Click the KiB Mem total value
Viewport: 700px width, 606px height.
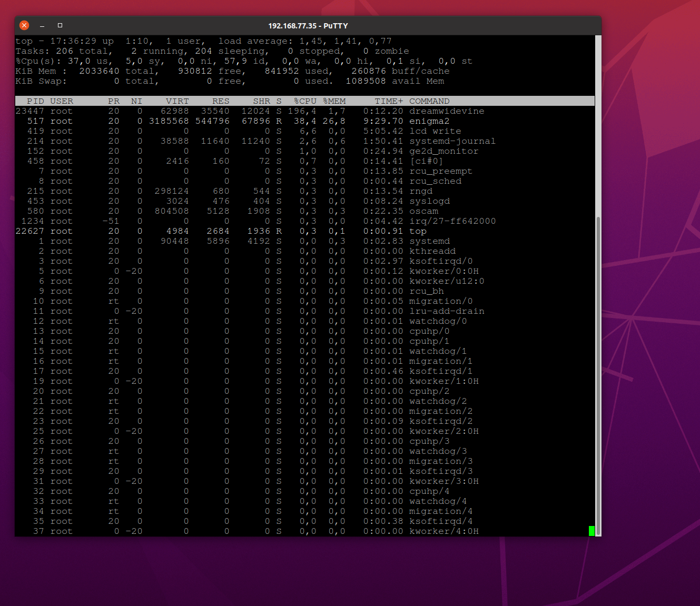tap(99, 71)
